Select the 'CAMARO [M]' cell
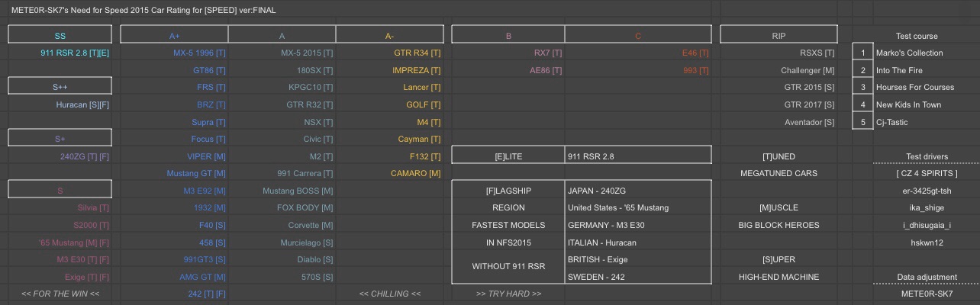 (390, 173)
